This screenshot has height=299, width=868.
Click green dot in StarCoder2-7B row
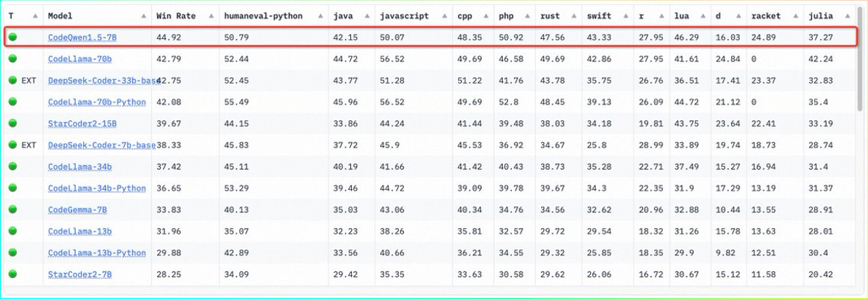(x=13, y=275)
